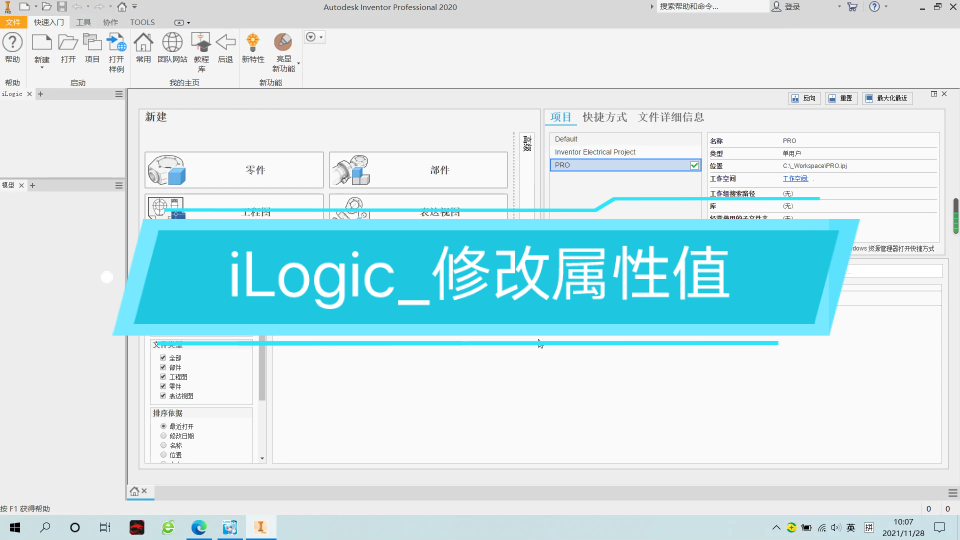The width and height of the screenshot is (960, 540).
Task: Switch to the TOOLS ribbon tab
Action: (x=142, y=23)
